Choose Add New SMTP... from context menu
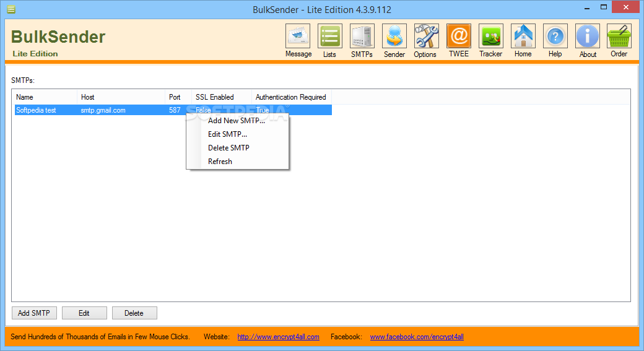The width and height of the screenshot is (644, 351). (x=237, y=121)
